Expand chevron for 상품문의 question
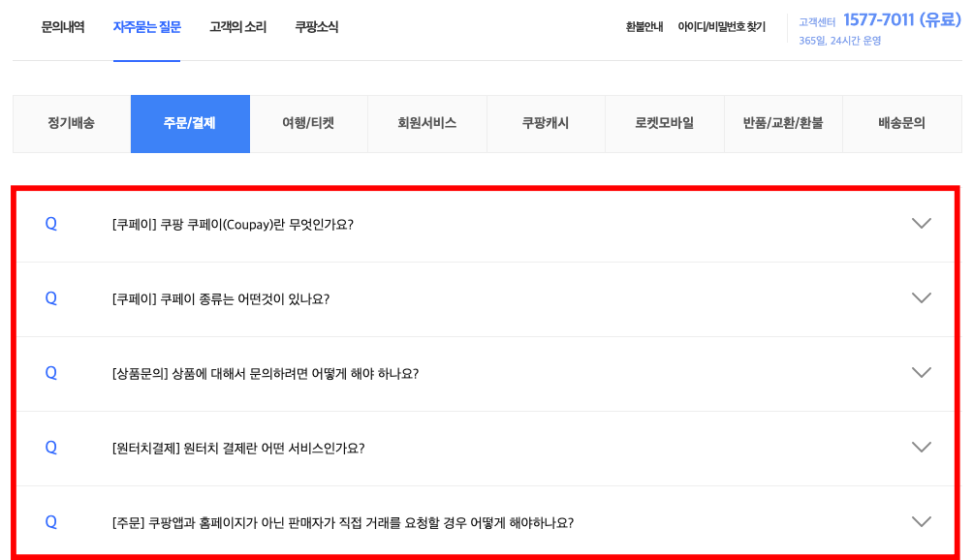 pos(922,372)
